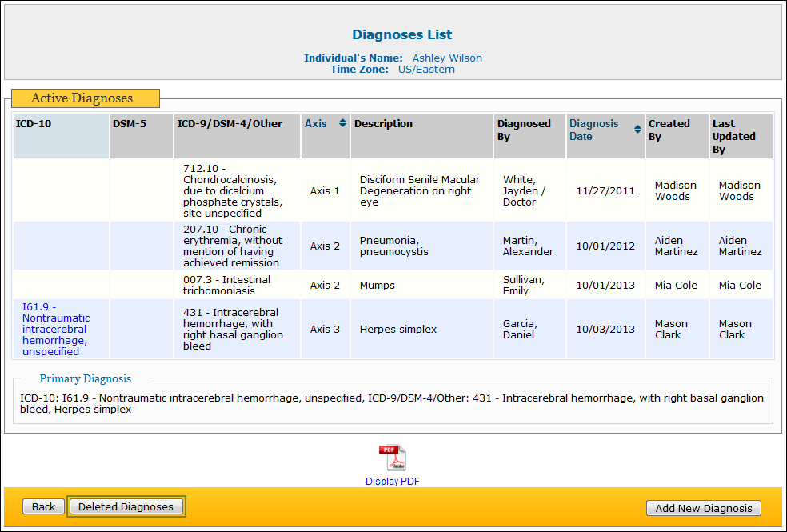Click the Axis column sort arrows
The width and height of the screenshot is (787, 532).
342,123
